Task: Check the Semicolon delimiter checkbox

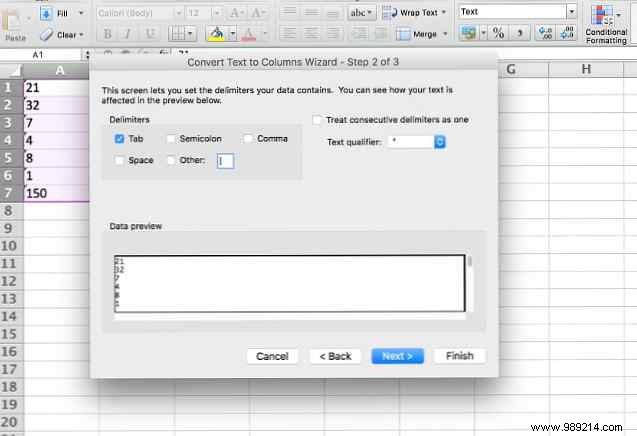Action: pos(171,139)
